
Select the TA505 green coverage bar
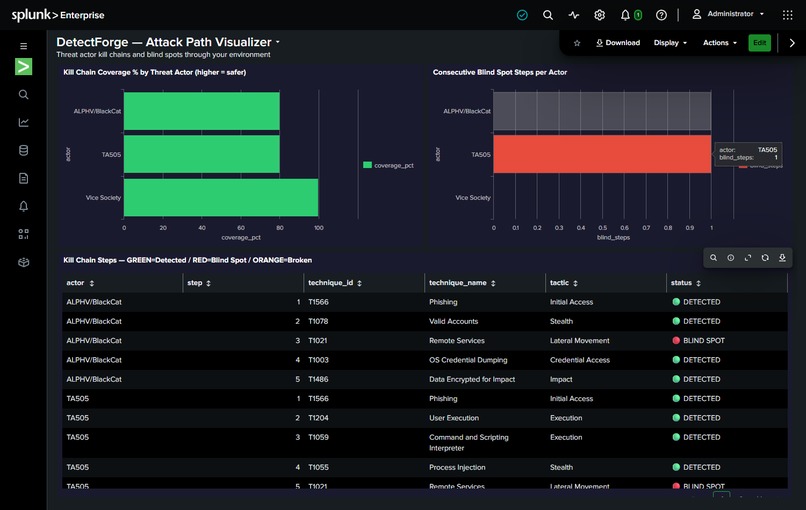click(x=202, y=154)
